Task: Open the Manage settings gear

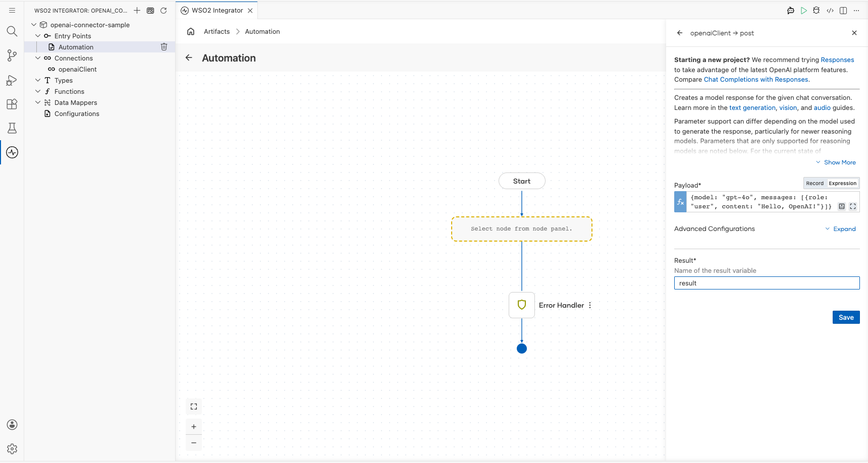Action: click(12, 449)
